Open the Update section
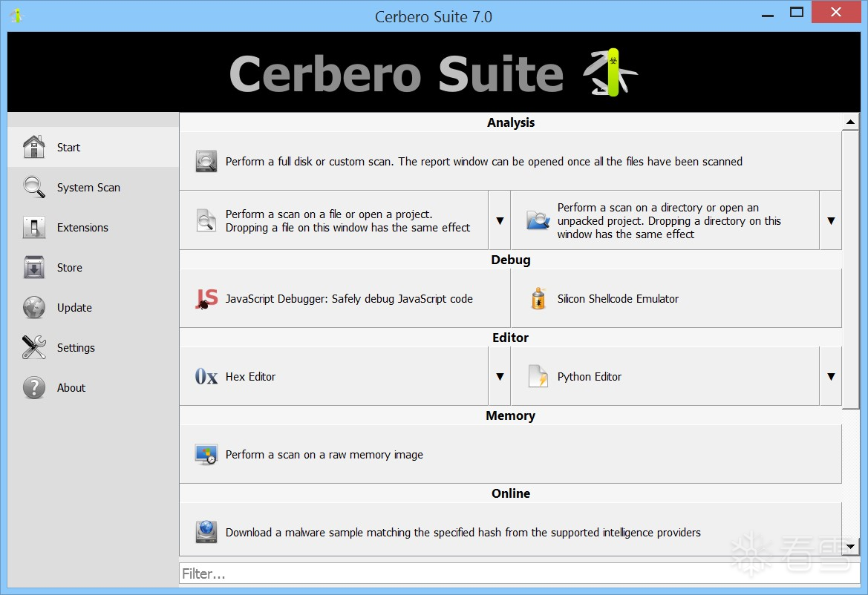Image resolution: width=868 pixels, height=595 pixels. 93,307
